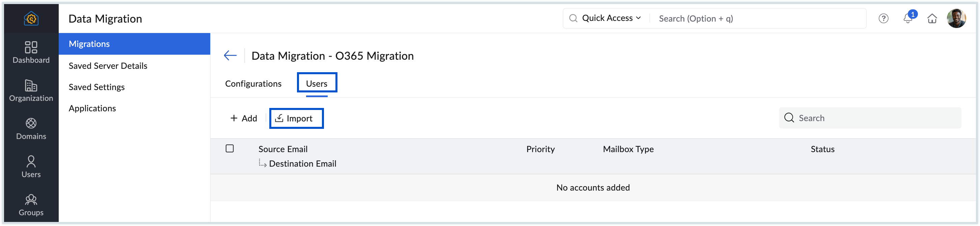The height and width of the screenshot is (226, 980).
Task: Click the admin console logo icon
Action: pos(31,18)
